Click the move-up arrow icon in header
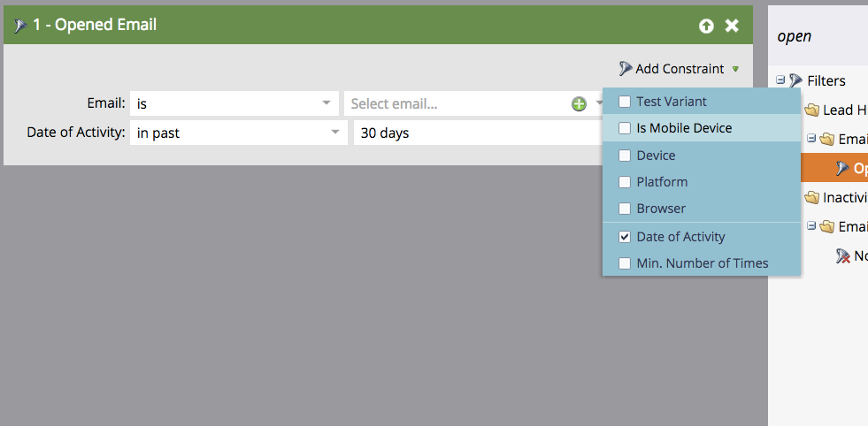This screenshot has height=426, width=868. (x=706, y=26)
